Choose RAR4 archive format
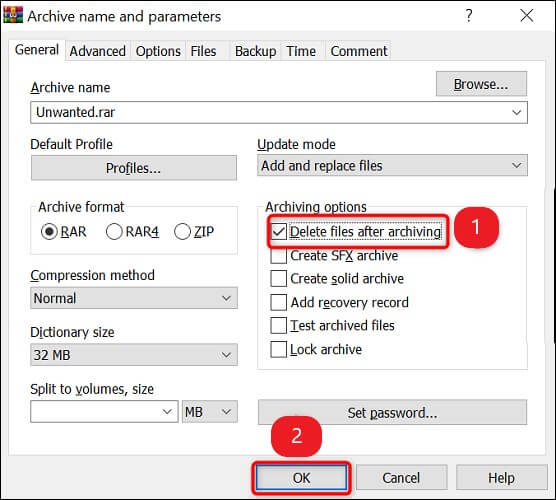The image size is (556, 500). (114, 232)
